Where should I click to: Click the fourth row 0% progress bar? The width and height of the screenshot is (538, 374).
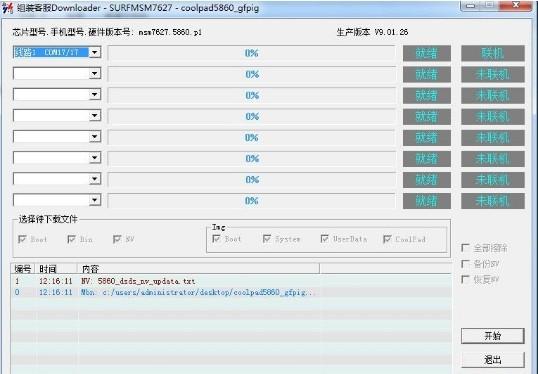(252, 117)
